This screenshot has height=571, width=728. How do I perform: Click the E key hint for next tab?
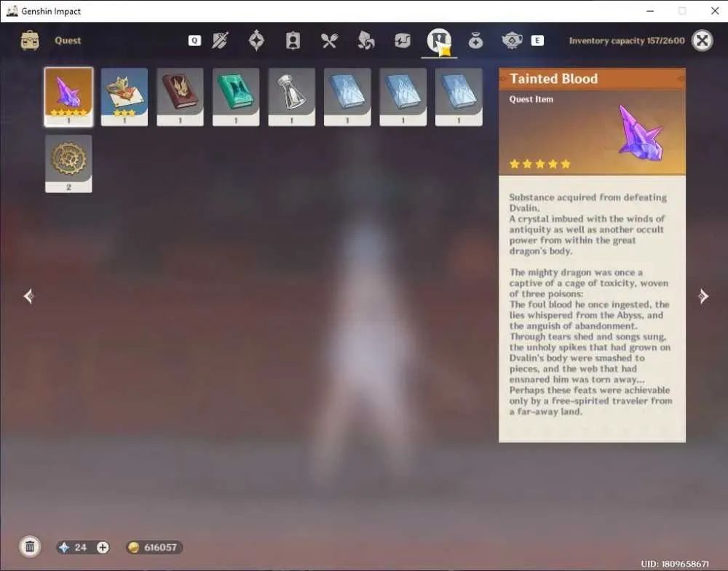click(x=537, y=40)
